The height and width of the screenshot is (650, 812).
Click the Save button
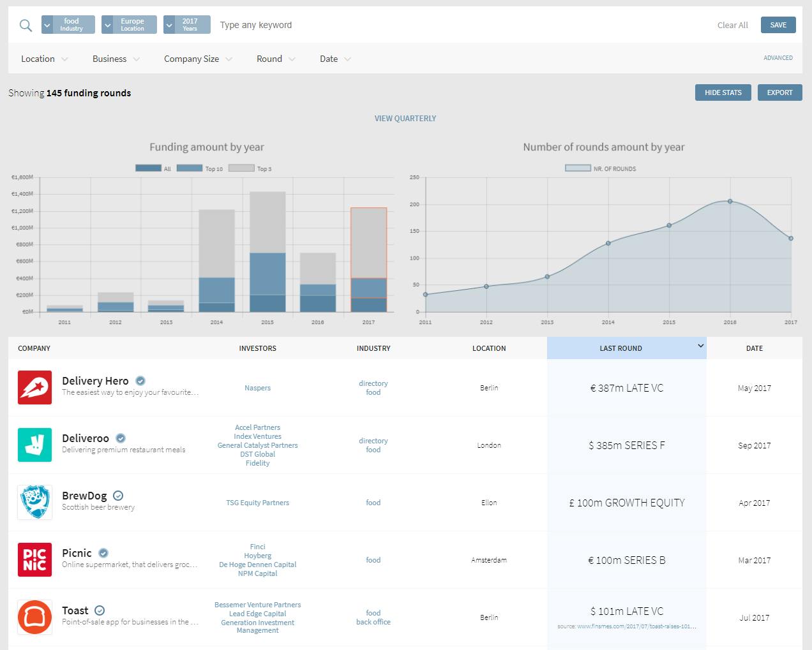pyautogui.click(x=778, y=25)
